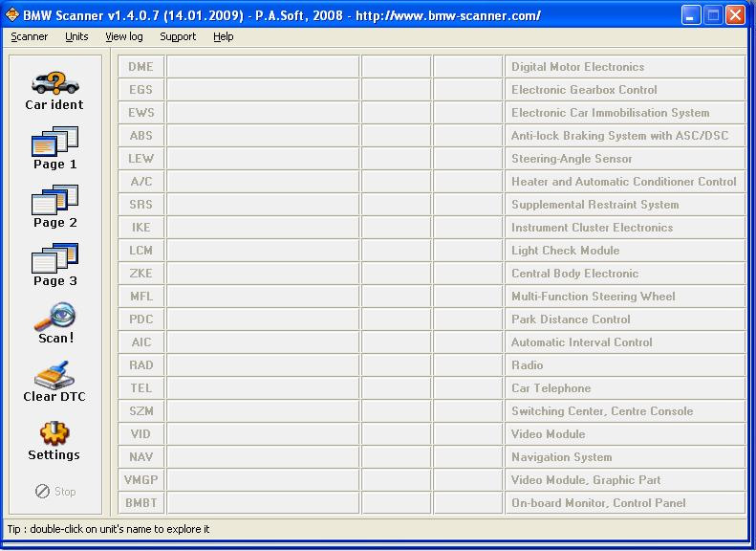
Task: Select the PDC unit button
Action: pos(140,320)
